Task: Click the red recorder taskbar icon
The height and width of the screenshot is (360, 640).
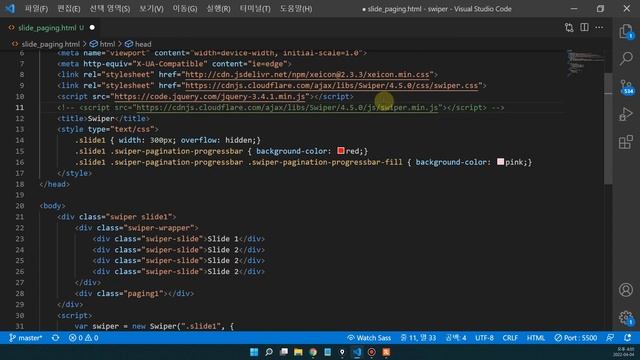Action: [x=371, y=352]
